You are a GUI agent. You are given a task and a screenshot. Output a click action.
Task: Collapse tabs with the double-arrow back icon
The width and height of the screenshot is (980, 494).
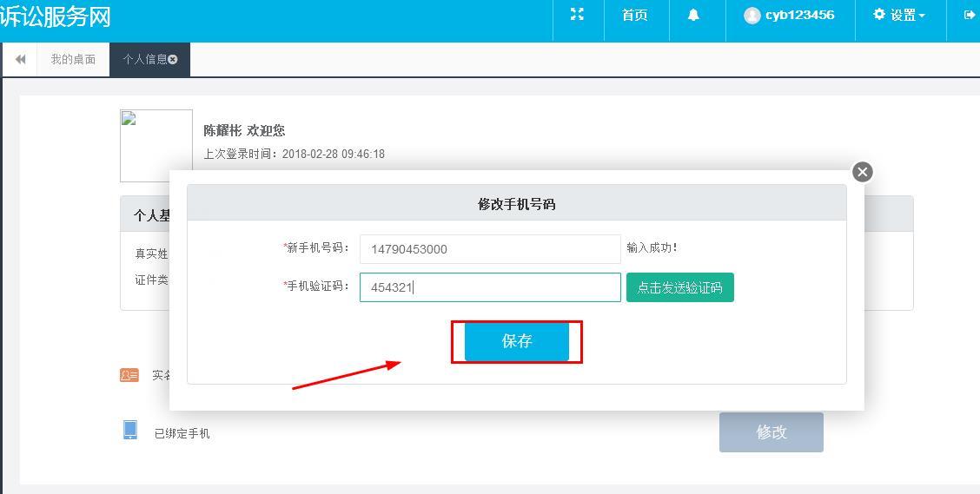(x=21, y=59)
